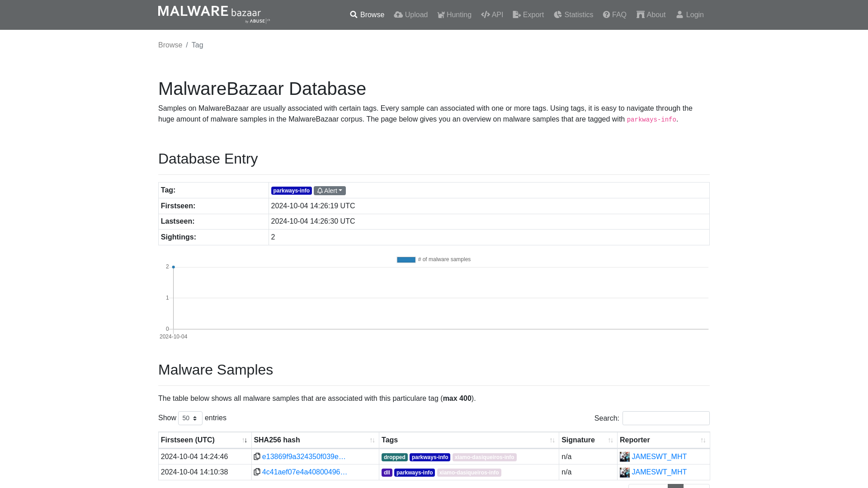The image size is (868, 488).
Task: Expand the Firstseen UTC sort control
Action: tap(245, 441)
